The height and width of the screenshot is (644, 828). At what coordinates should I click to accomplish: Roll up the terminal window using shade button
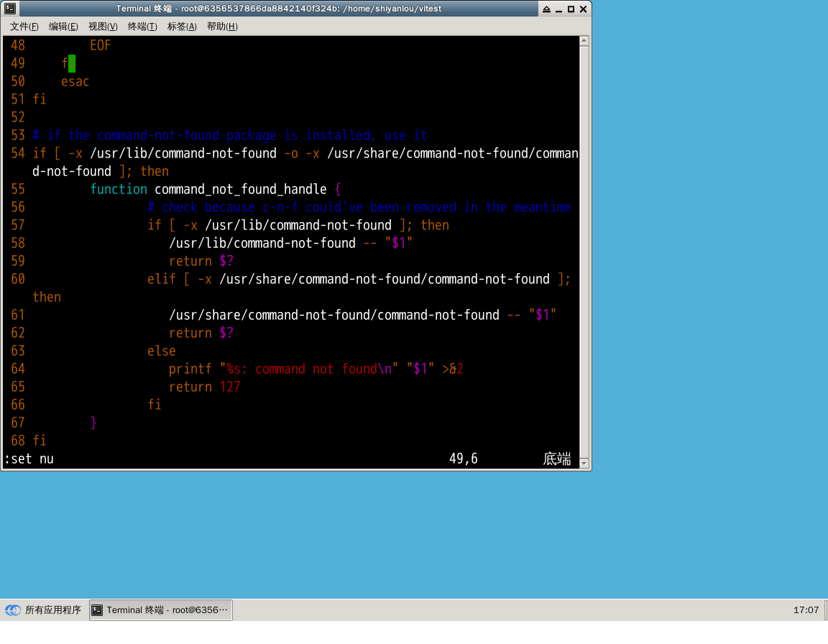click(x=546, y=9)
